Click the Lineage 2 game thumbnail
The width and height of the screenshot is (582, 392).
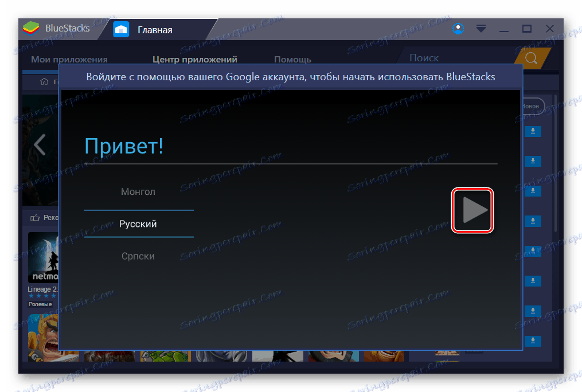43,257
